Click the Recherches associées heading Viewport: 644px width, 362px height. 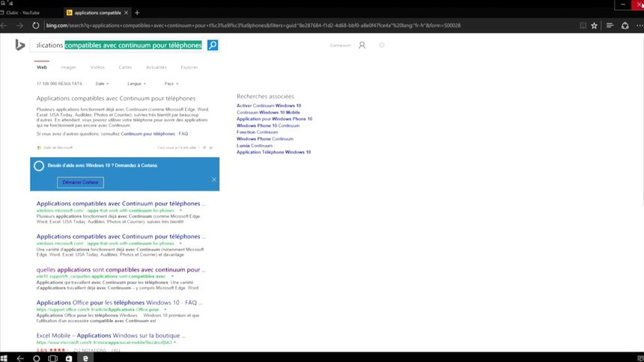265,96
